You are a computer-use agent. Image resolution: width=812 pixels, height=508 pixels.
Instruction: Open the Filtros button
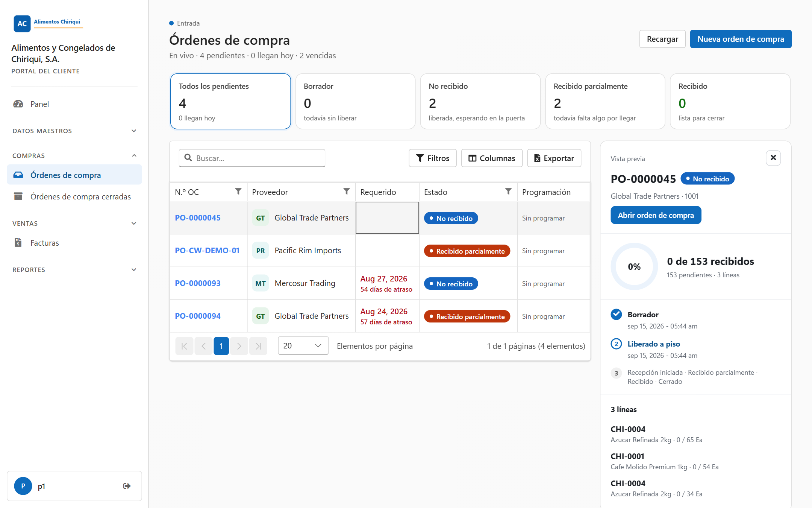(x=433, y=158)
